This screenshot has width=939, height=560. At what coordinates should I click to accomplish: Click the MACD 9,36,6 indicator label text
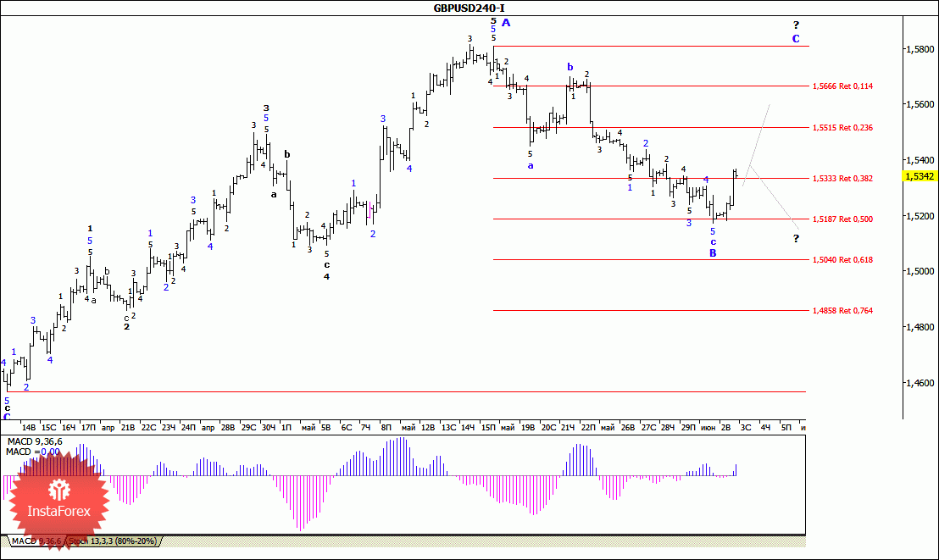coord(35,442)
